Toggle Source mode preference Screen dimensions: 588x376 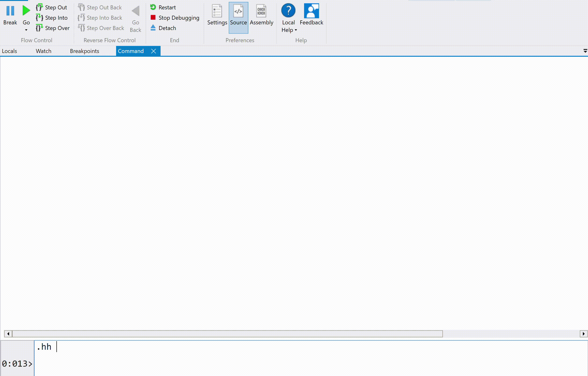point(238,11)
